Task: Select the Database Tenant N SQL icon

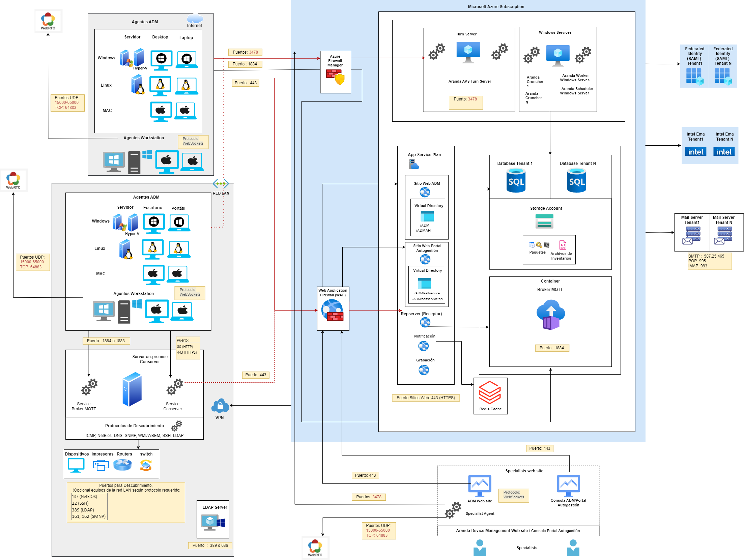Action: [x=576, y=181]
